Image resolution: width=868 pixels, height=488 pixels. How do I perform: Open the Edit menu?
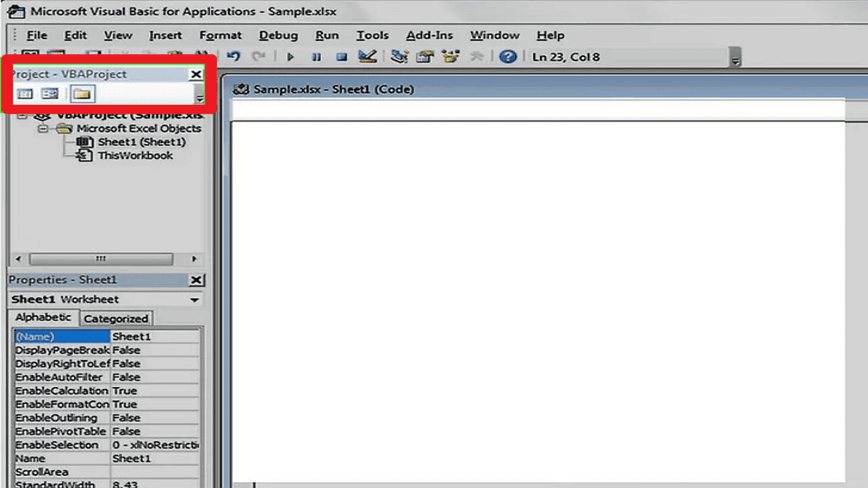point(76,36)
